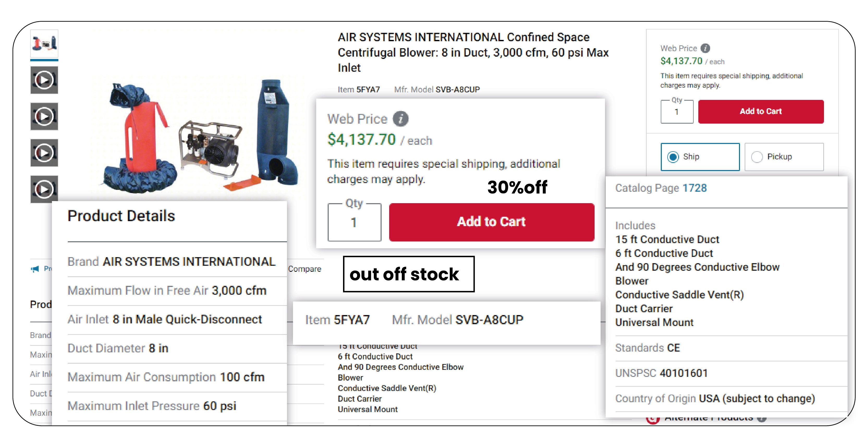Click Country of Origin USA row

click(731, 399)
